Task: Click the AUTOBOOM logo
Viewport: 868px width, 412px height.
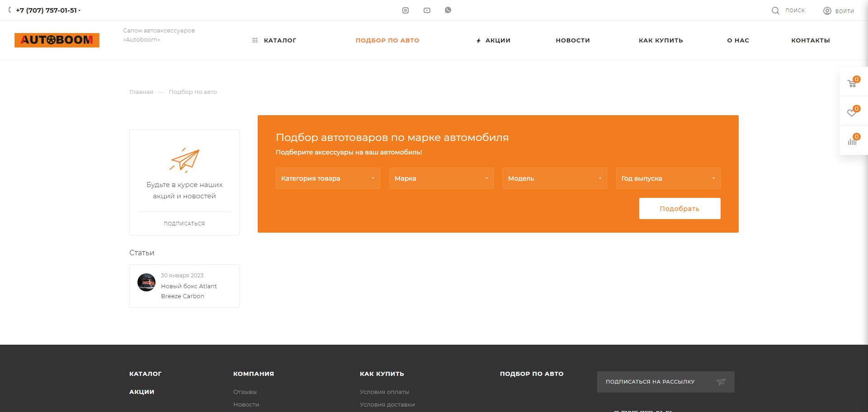Action: click(x=57, y=40)
